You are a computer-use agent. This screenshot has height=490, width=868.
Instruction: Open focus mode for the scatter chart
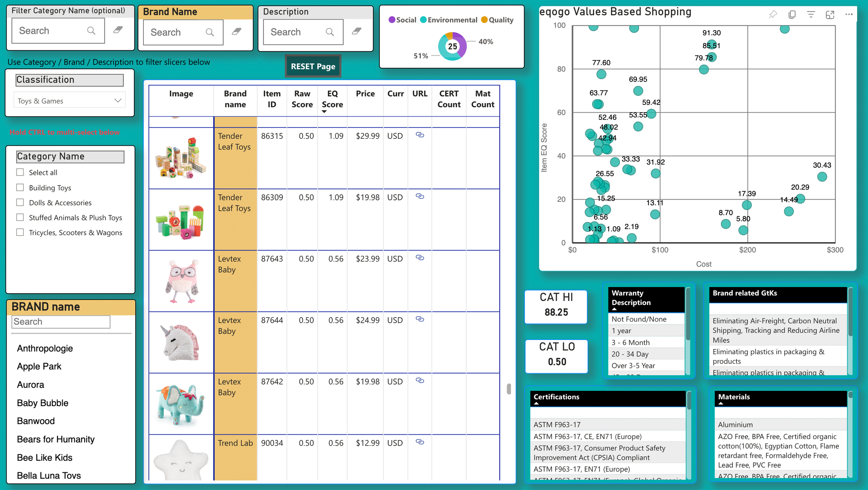[830, 15]
